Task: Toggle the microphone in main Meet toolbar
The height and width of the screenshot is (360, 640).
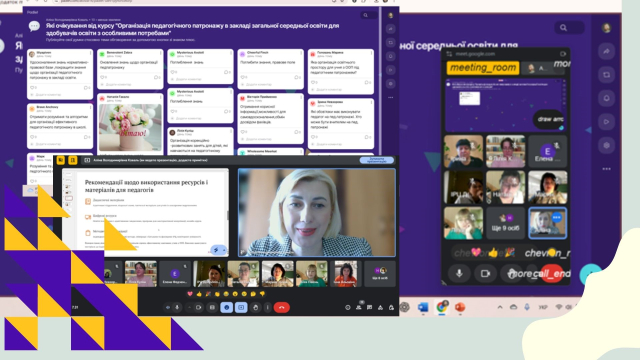Action: [177, 307]
